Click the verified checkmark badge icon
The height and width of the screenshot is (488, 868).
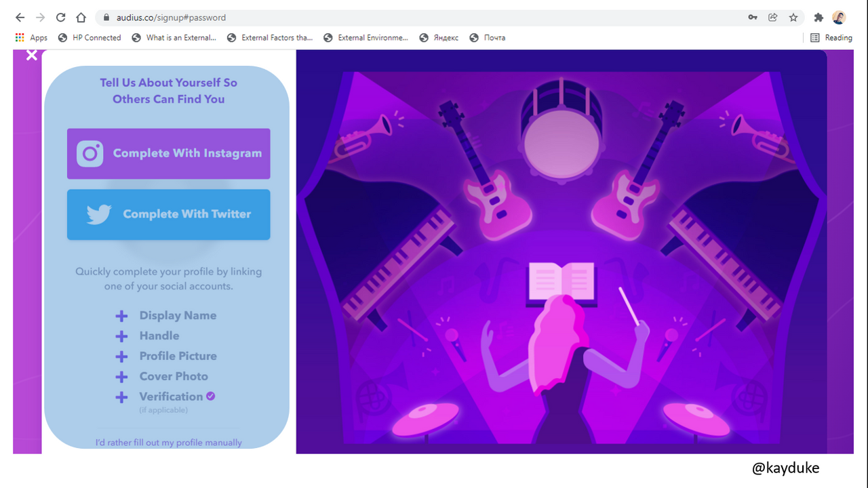[x=211, y=396]
